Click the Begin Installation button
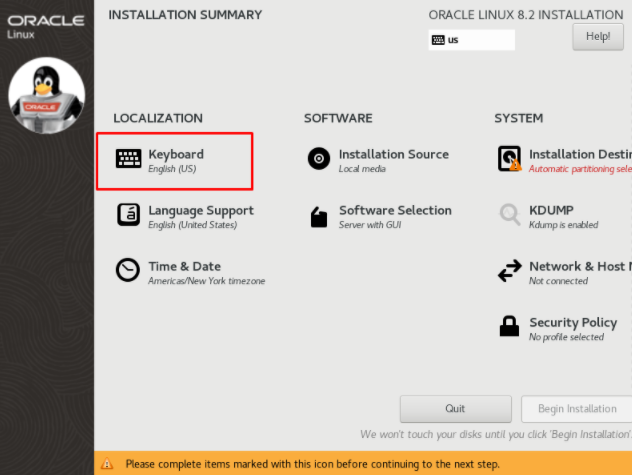 point(577,409)
